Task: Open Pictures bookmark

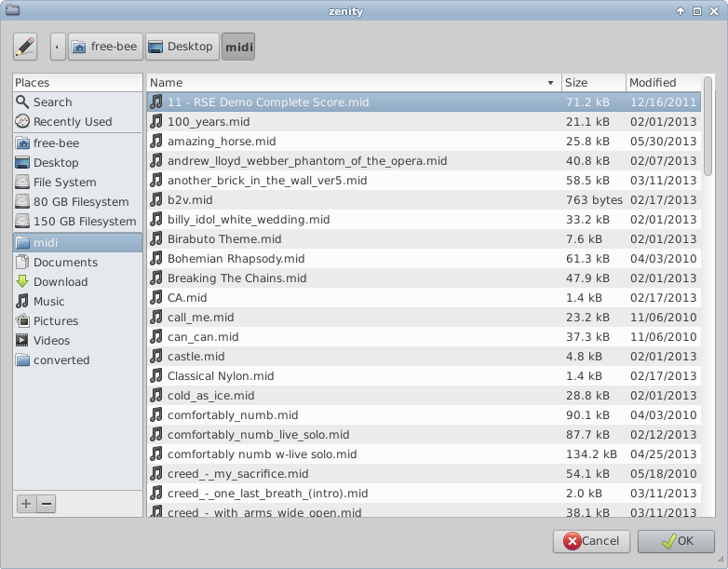Action: tap(77, 320)
